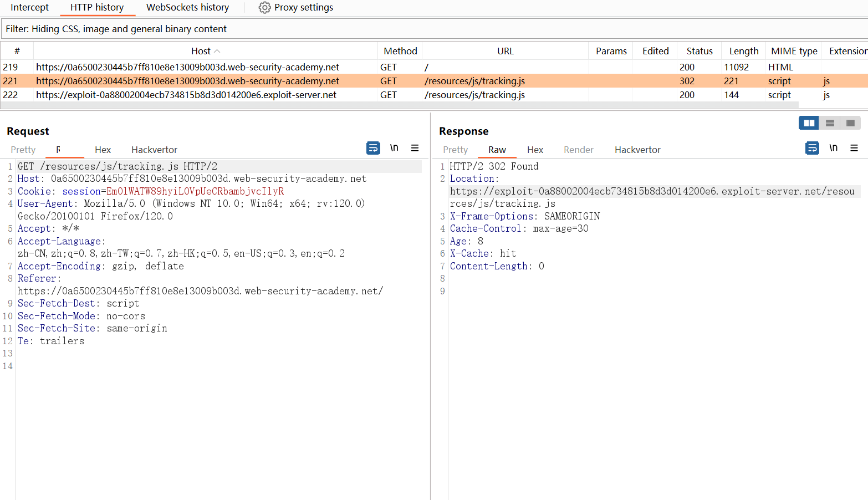Open the WebSockets history tab
The height and width of the screenshot is (500, 868).
pos(187,8)
